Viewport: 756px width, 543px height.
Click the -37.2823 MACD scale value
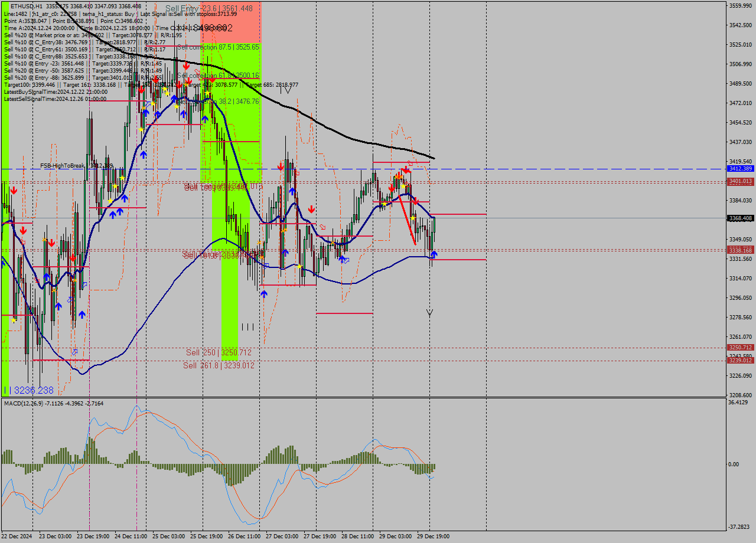(739, 526)
